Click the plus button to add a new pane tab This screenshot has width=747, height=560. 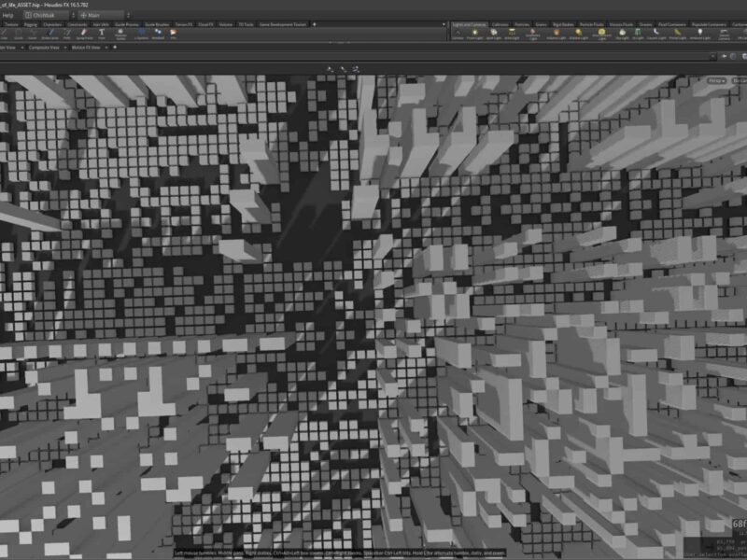[x=115, y=48]
